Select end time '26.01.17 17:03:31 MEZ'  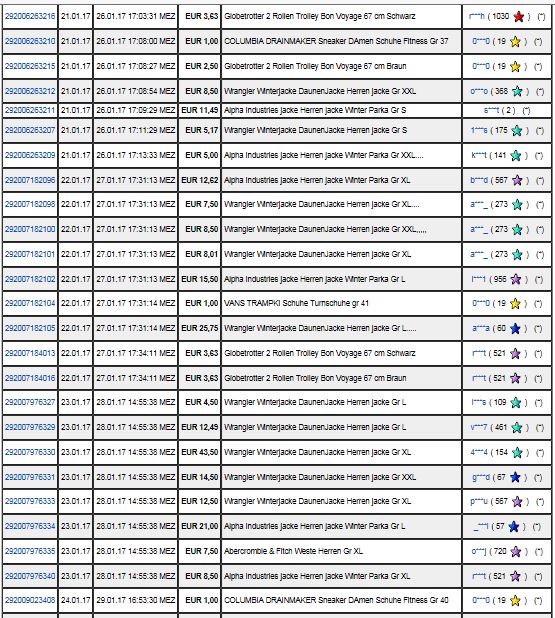(136, 17)
